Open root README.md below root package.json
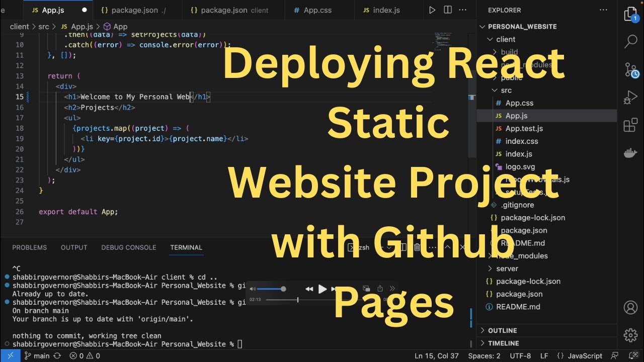The height and width of the screenshot is (362, 644). (547, 307)
